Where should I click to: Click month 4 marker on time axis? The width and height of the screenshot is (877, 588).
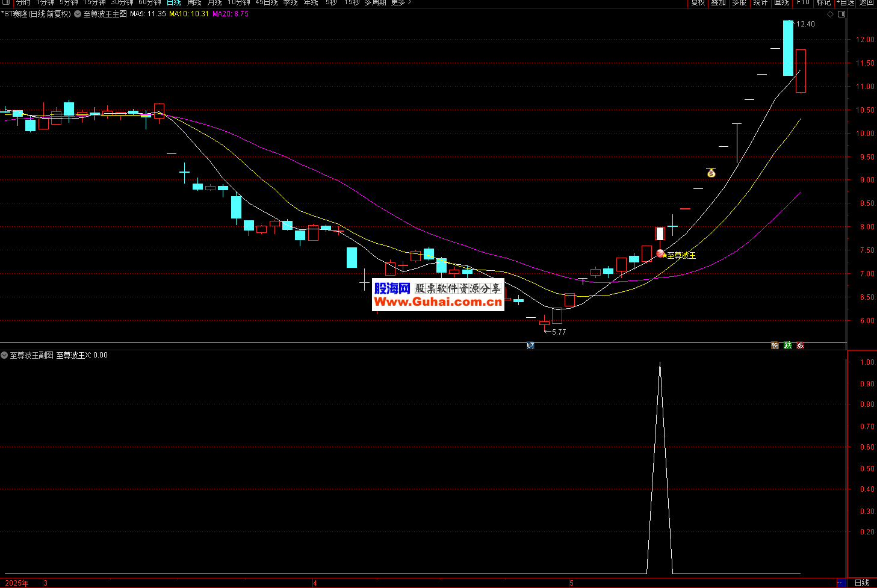click(315, 583)
